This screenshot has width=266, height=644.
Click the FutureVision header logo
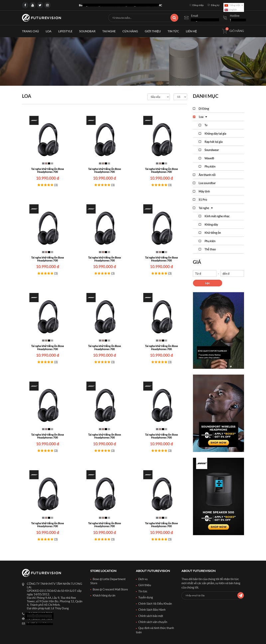[42, 18]
